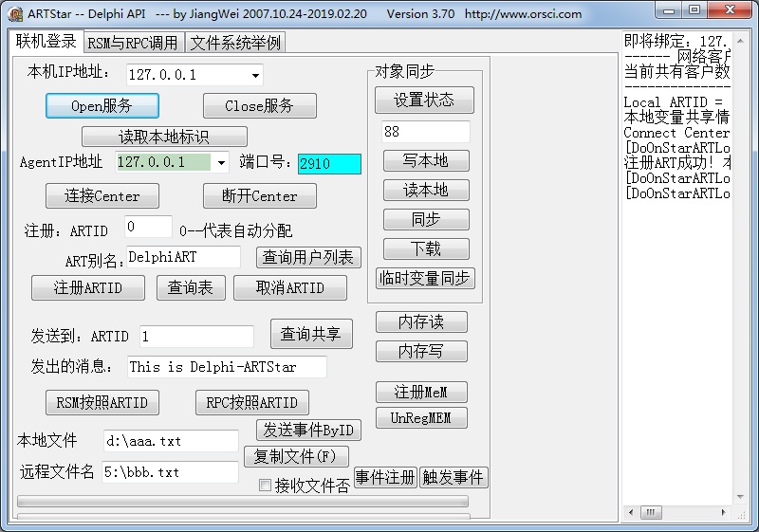Click the 复制文件(F) button
The image size is (759, 532).
[296, 456]
